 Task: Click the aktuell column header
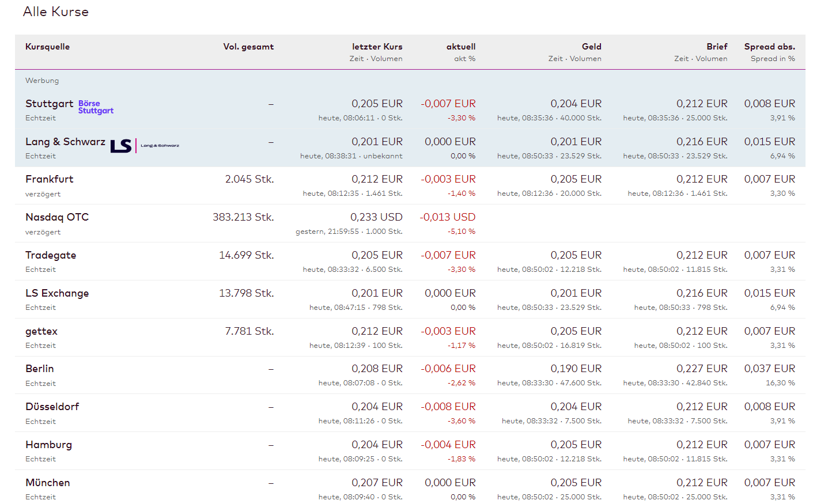pyautogui.click(x=461, y=47)
